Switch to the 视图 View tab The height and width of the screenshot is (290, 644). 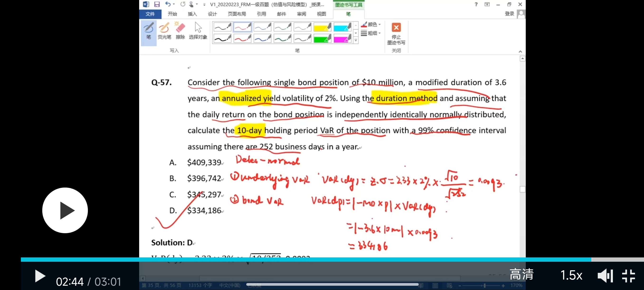[322, 14]
